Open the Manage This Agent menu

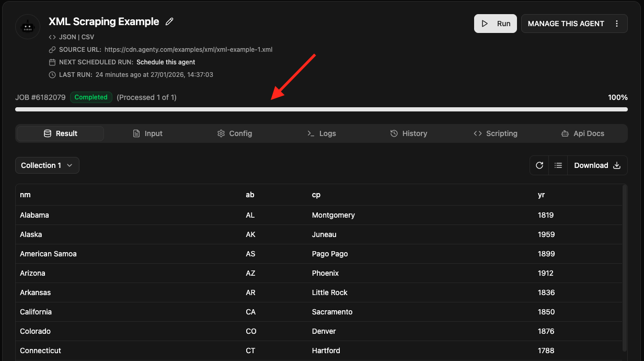[x=566, y=24]
